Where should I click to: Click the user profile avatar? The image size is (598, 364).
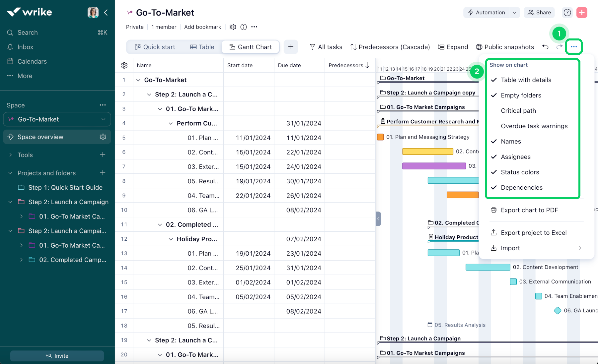pyautogui.click(x=93, y=12)
